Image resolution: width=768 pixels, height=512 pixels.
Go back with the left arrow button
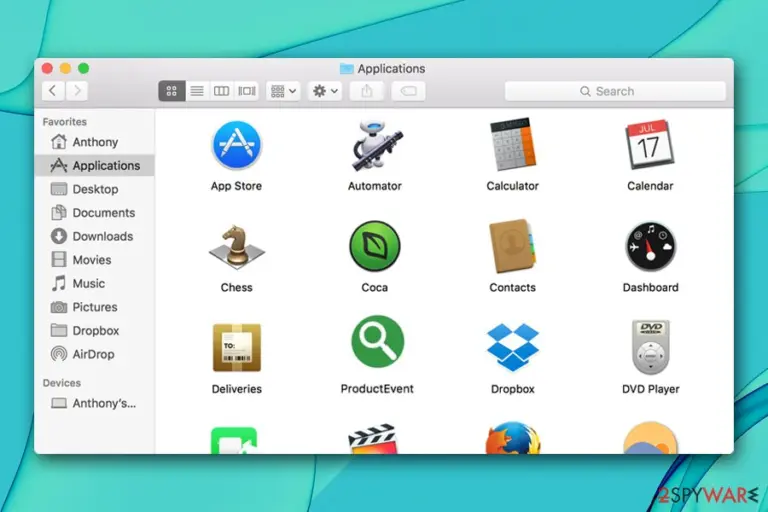[x=53, y=91]
